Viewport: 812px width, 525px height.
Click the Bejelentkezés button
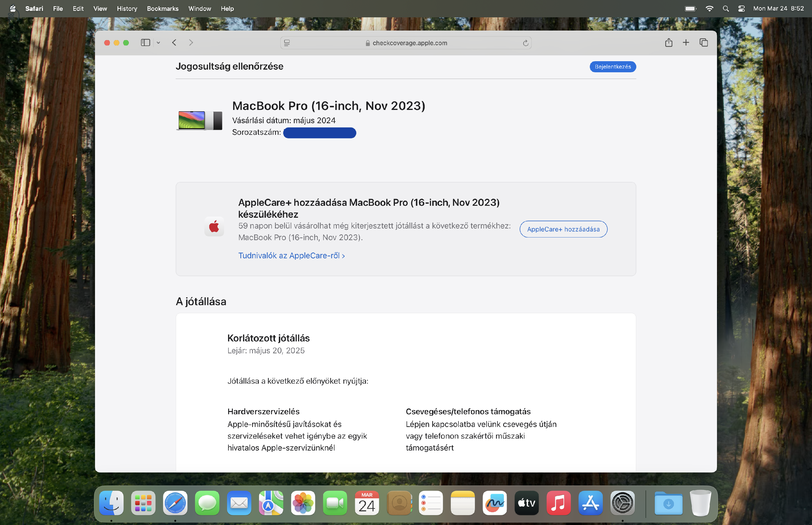point(613,67)
